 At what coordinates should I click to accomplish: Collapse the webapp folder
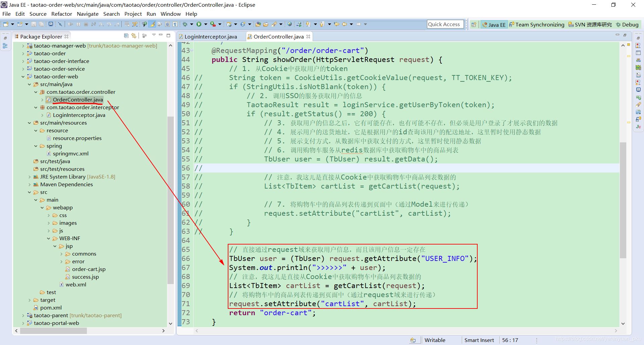click(x=42, y=208)
